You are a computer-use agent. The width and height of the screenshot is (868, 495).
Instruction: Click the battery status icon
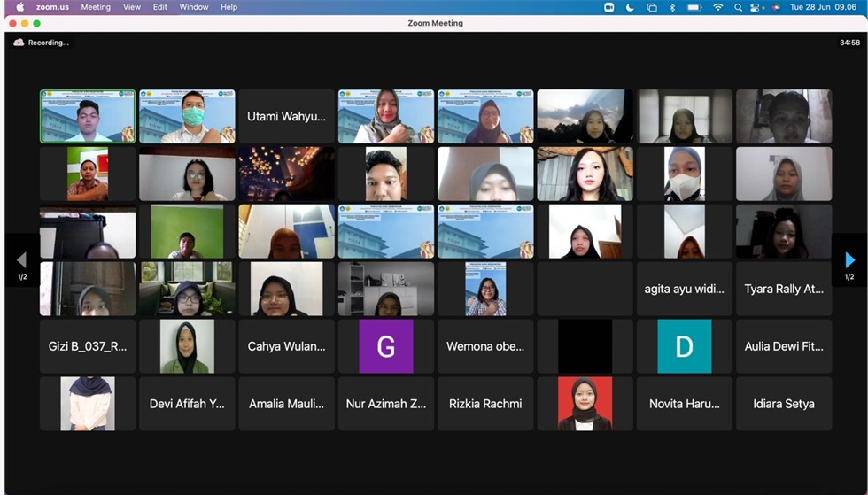coord(694,7)
